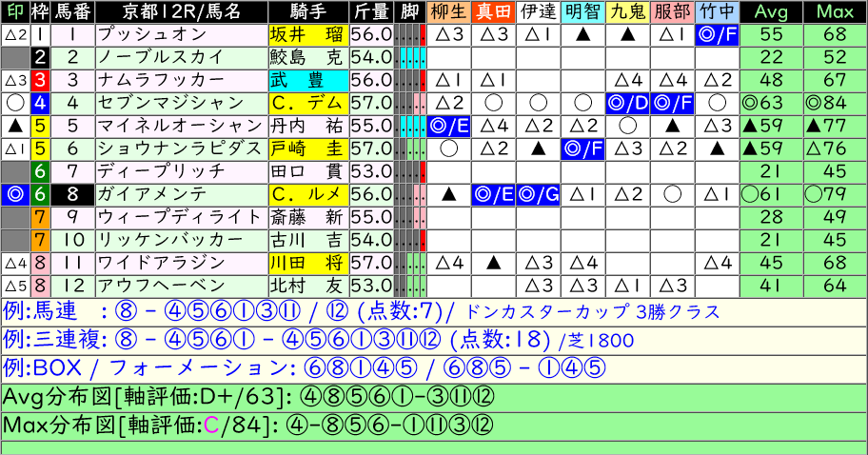Click the ◎84 Max value
868x455 pixels.
click(x=835, y=103)
